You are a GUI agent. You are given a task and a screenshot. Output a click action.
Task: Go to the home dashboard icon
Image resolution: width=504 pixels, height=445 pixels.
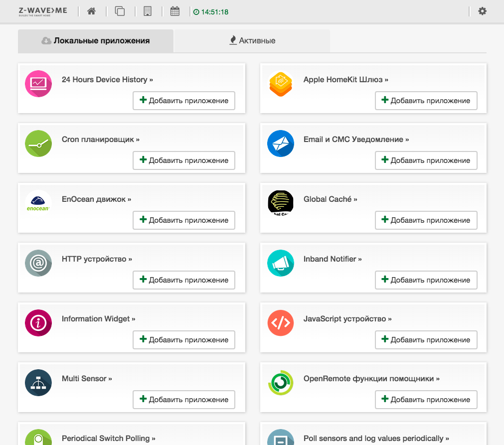[x=91, y=11]
